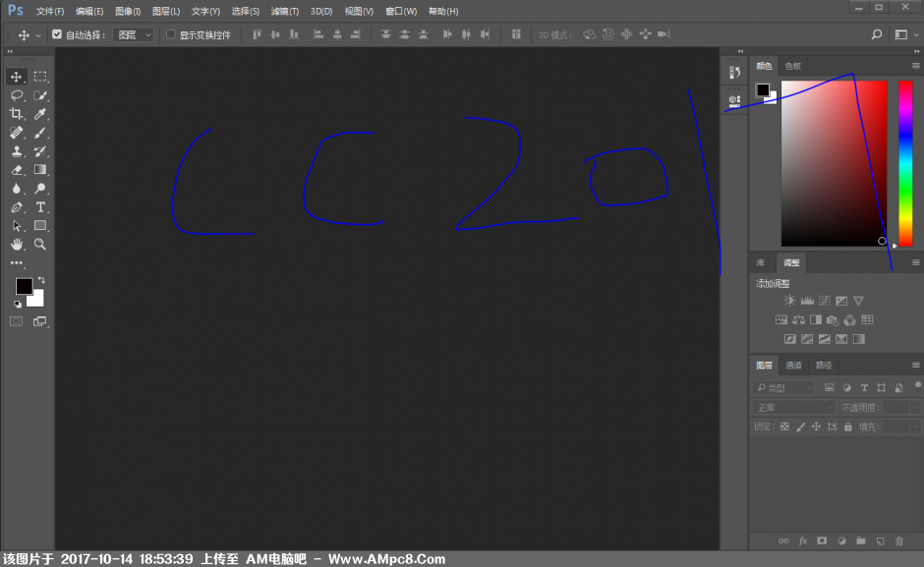Viewport: 924px width, 567px height.
Task: Select the Brush tool
Action: click(x=40, y=133)
